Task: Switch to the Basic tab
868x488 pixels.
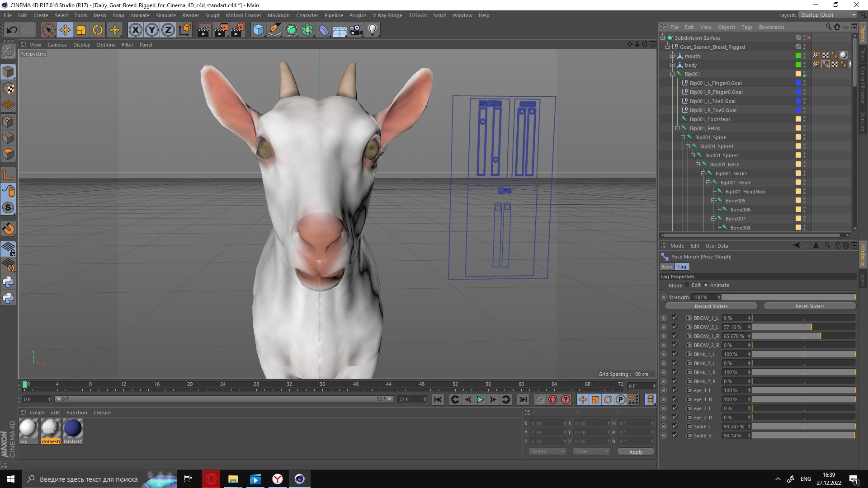Action: [x=667, y=267]
